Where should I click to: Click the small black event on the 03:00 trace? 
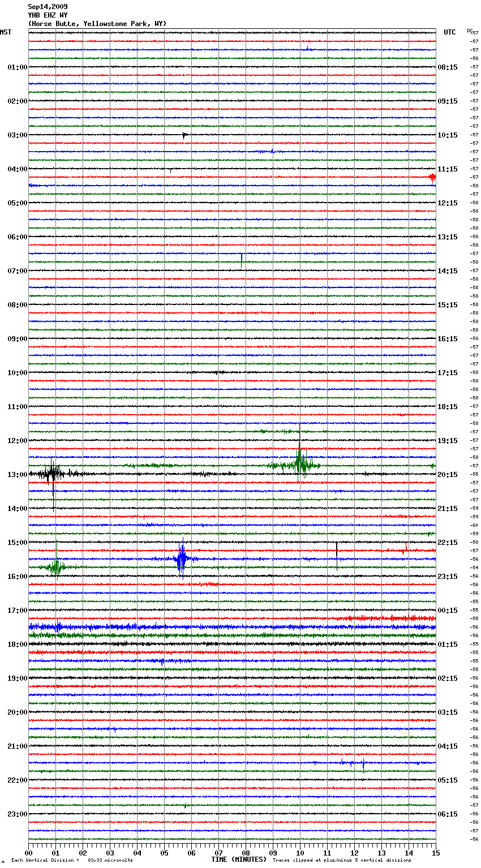(184, 136)
